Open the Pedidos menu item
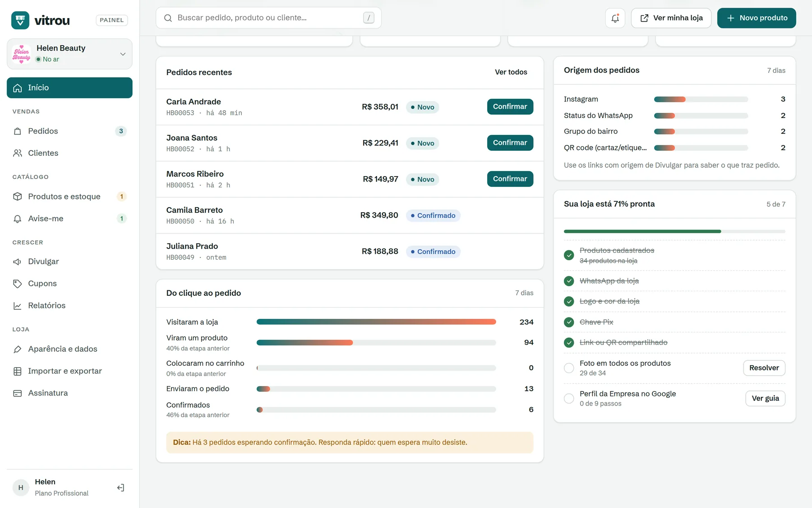The image size is (812, 508). pyautogui.click(x=69, y=131)
